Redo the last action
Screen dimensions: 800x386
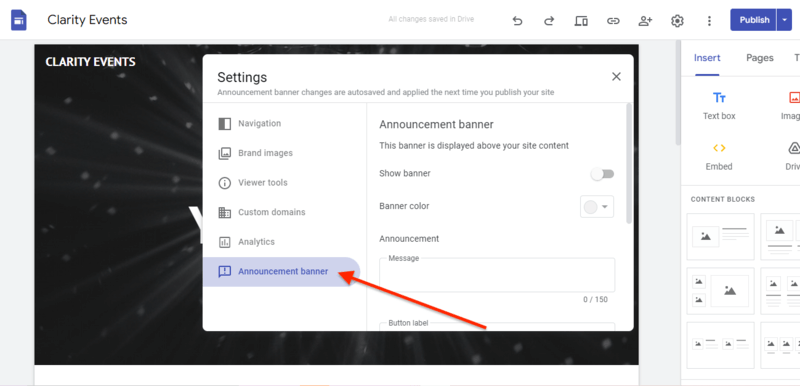coord(549,21)
